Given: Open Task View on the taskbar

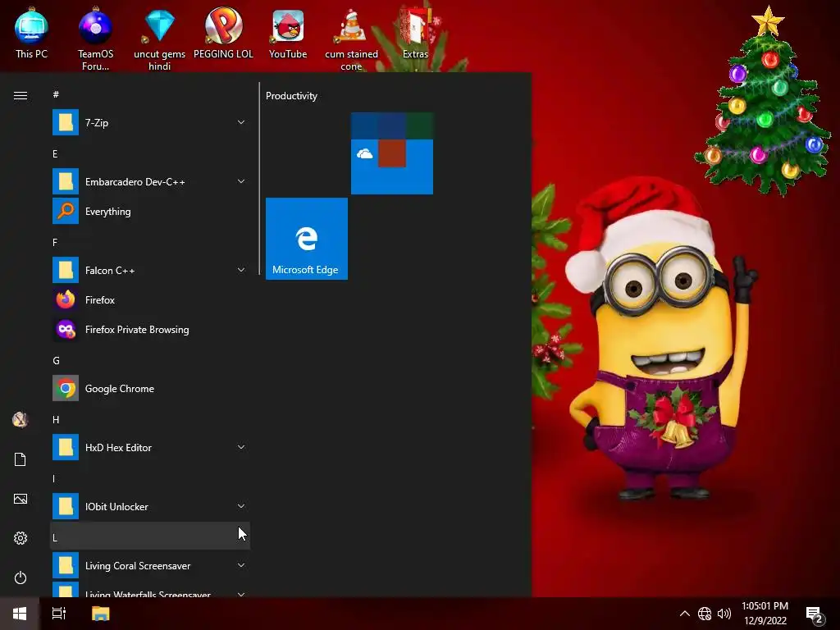Looking at the screenshot, I should (59, 614).
